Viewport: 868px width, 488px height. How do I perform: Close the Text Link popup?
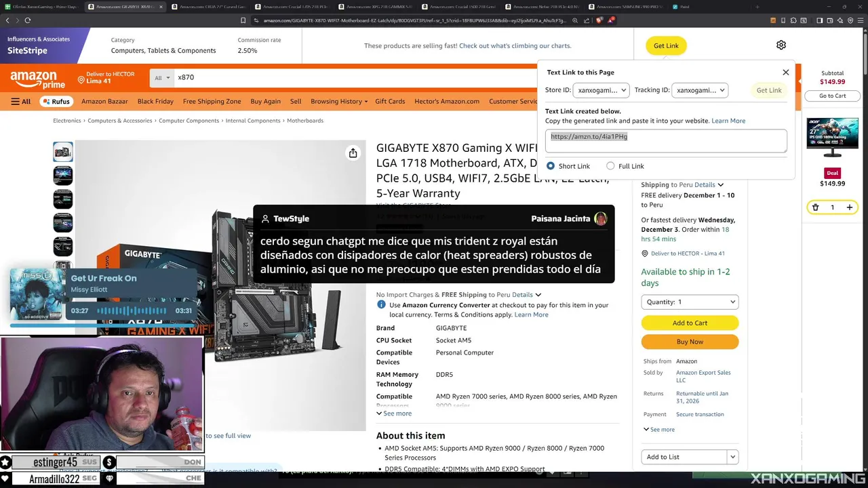[x=786, y=73]
